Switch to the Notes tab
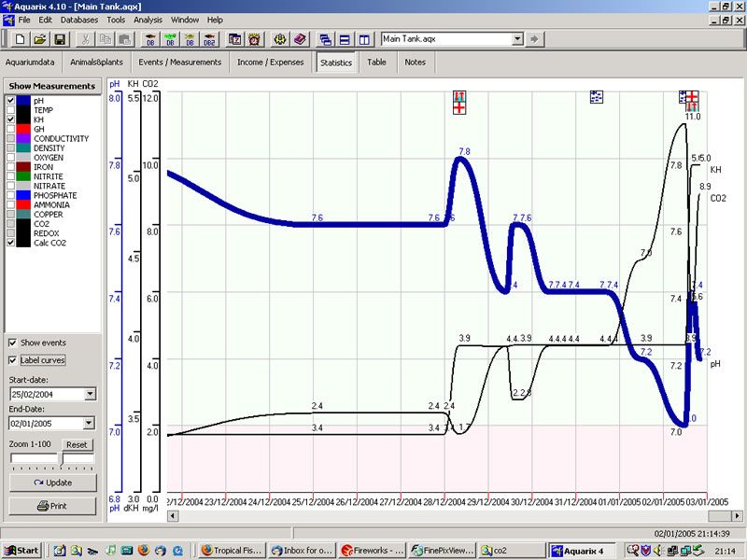Image resolution: width=747 pixels, height=560 pixels. [x=415, y=63]
